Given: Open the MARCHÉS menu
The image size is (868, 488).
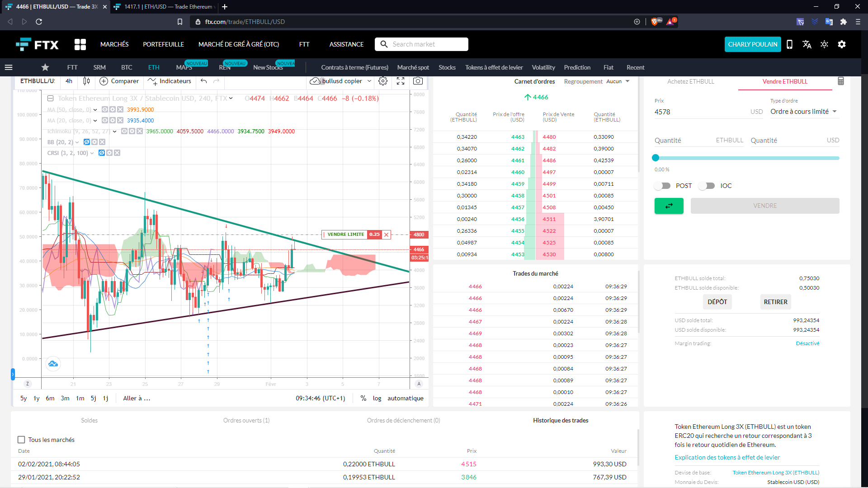Looking at the screenshot, I should point(114,44).
